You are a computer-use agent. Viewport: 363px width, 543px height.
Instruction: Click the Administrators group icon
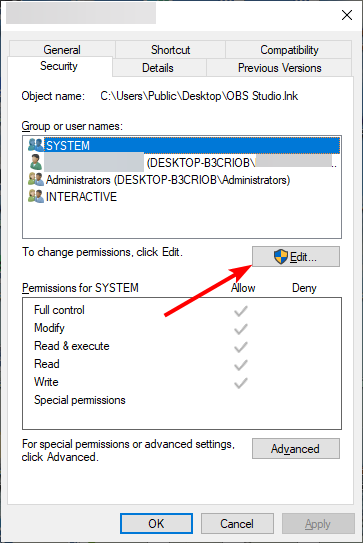point(36,179)
